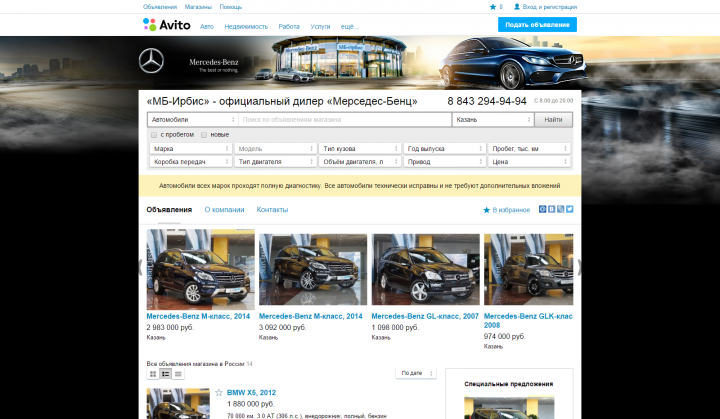Expand the ещё... menu
The image size is (720, 419).
[350, 27]
